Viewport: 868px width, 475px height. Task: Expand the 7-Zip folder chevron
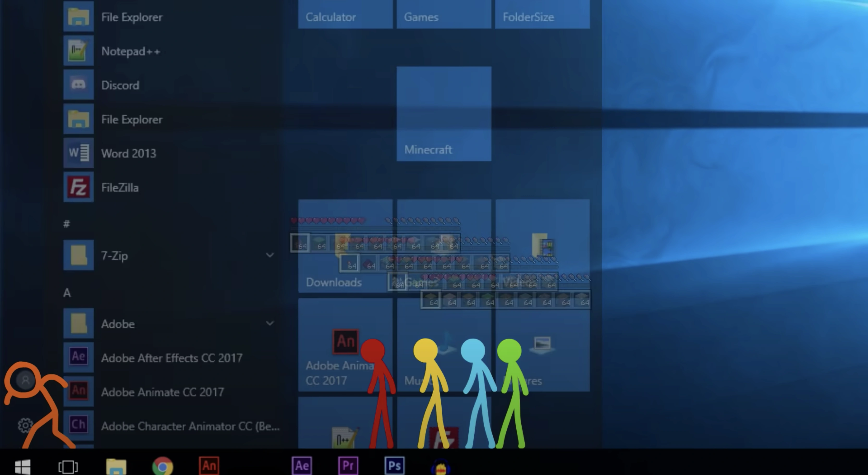[x=270, y=255]
